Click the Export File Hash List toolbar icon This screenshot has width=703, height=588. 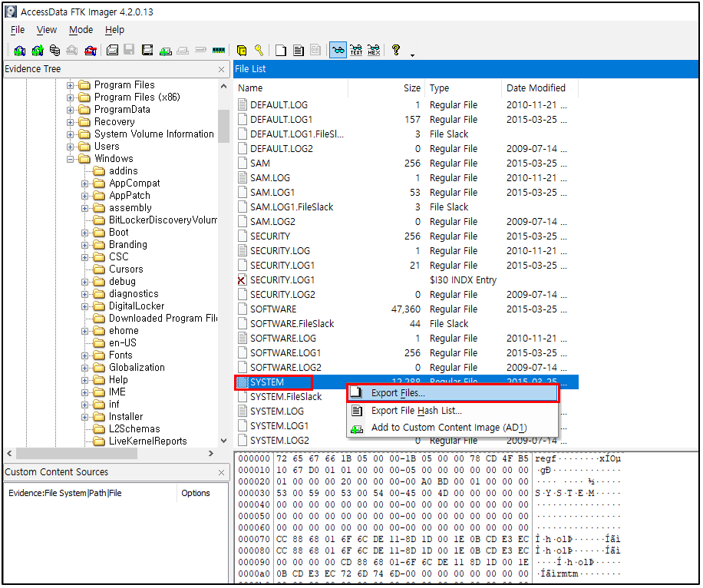coord(298,50)
